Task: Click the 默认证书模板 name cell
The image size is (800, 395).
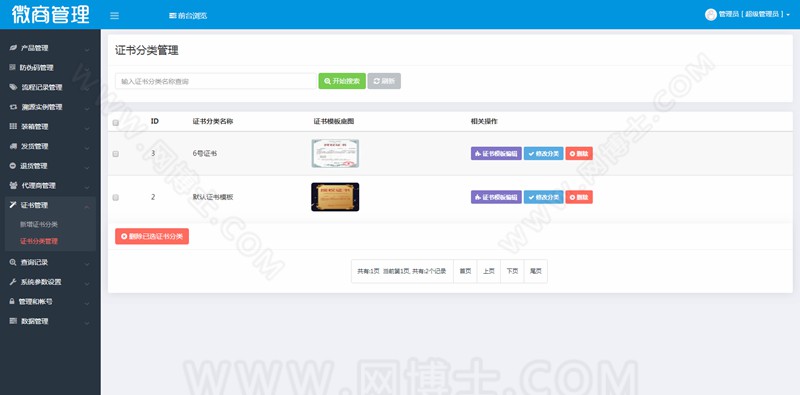Action: point(213,197)
